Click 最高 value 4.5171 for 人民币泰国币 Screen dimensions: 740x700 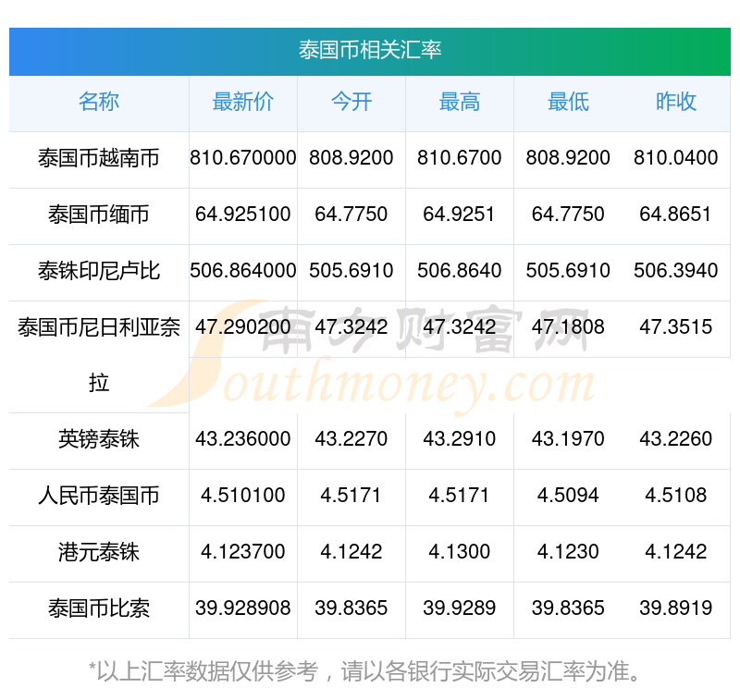click(459, 496)
